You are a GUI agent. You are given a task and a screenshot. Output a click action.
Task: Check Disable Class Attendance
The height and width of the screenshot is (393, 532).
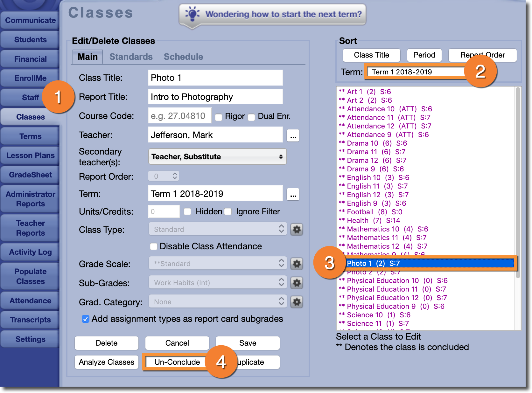pos(154,246)
